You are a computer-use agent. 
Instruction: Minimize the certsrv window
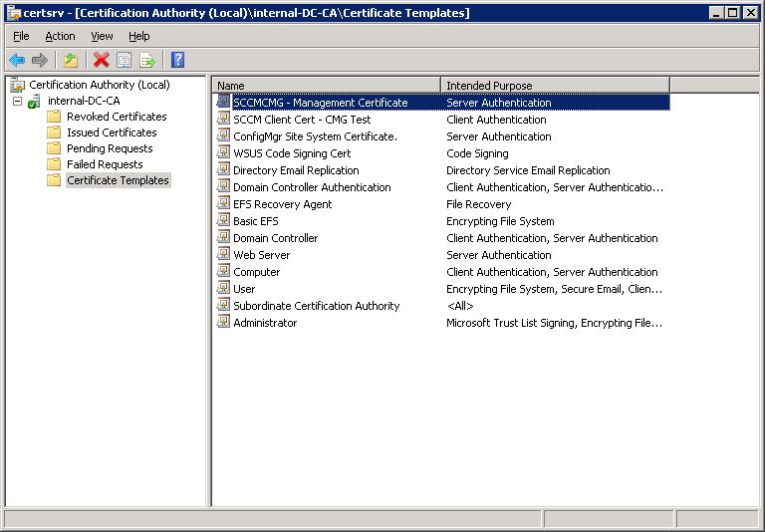[716, 13]
